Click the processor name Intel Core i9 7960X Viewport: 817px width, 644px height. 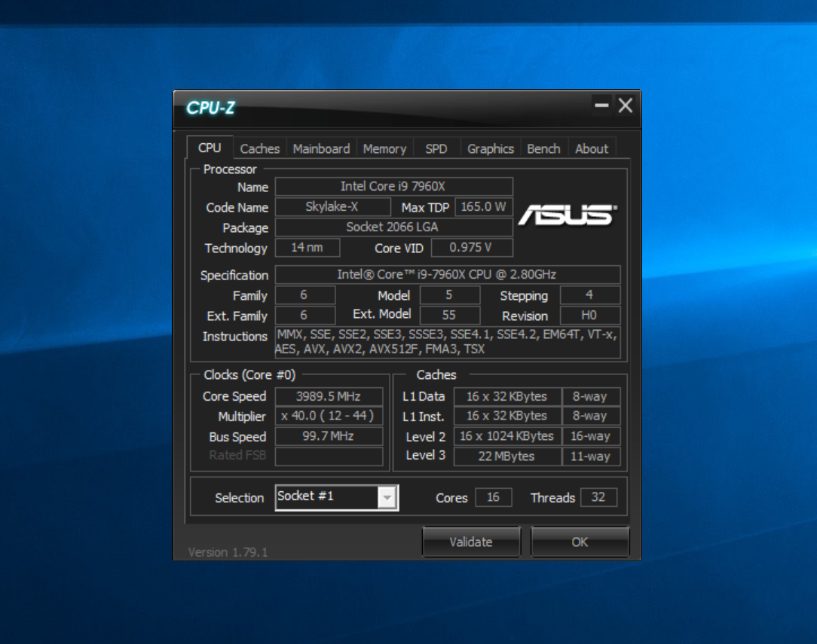point(394,186)
